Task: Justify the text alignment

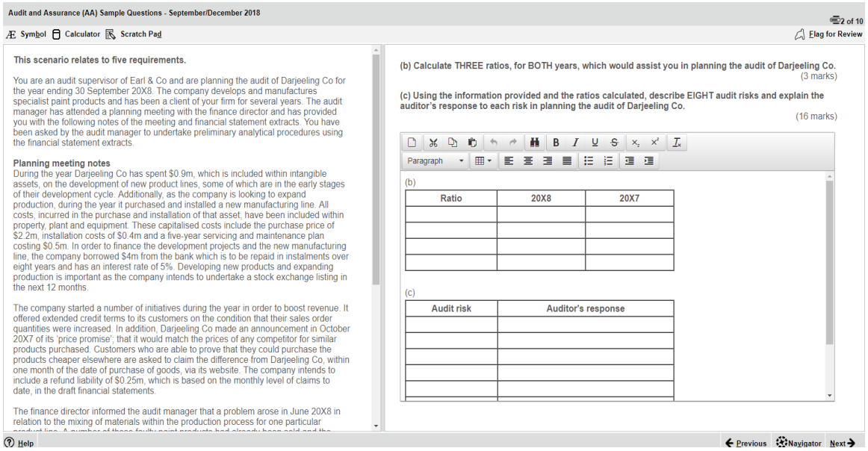Action: point(567,161)
